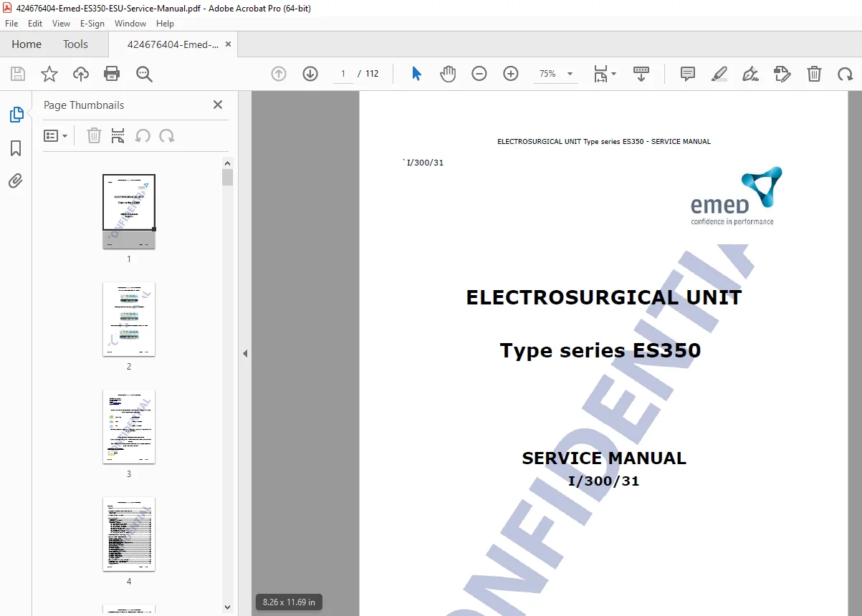Viewport: 862px width, 616px height.
Task: Click the 112 total pages label
Action: coord(372,74)
